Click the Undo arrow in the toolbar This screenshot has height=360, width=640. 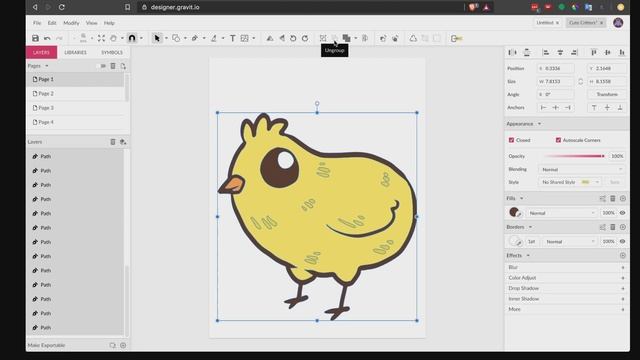(x=47, y=38)
